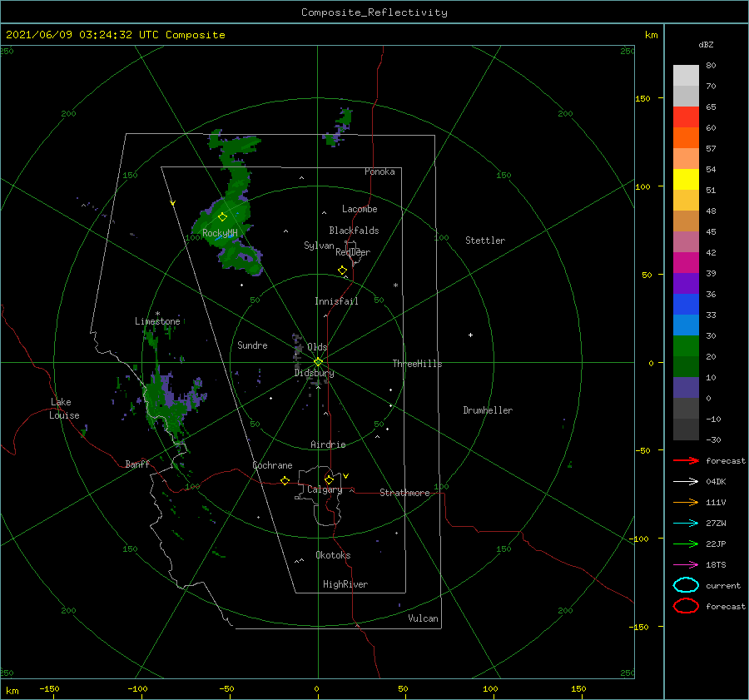Click the red forecast arrow in legend

click(x=686, y=460)
